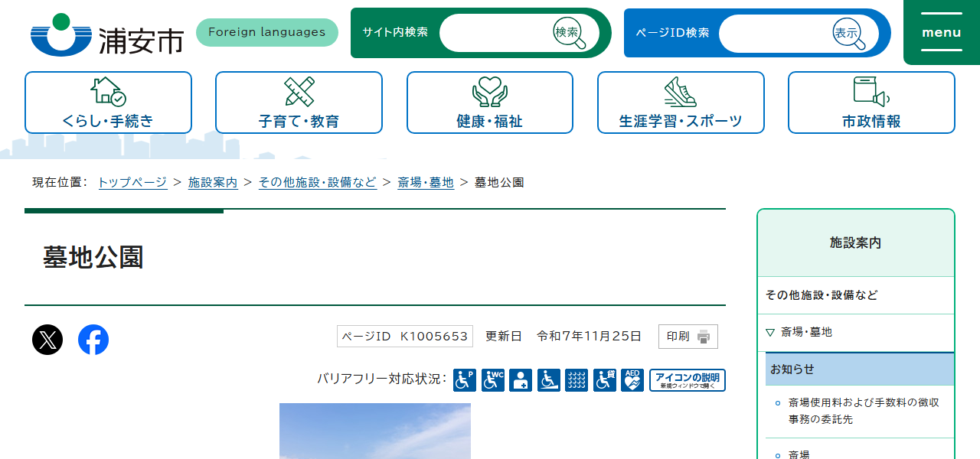Click the AED availability icon
980x459 pixels.
coord(632,380)
